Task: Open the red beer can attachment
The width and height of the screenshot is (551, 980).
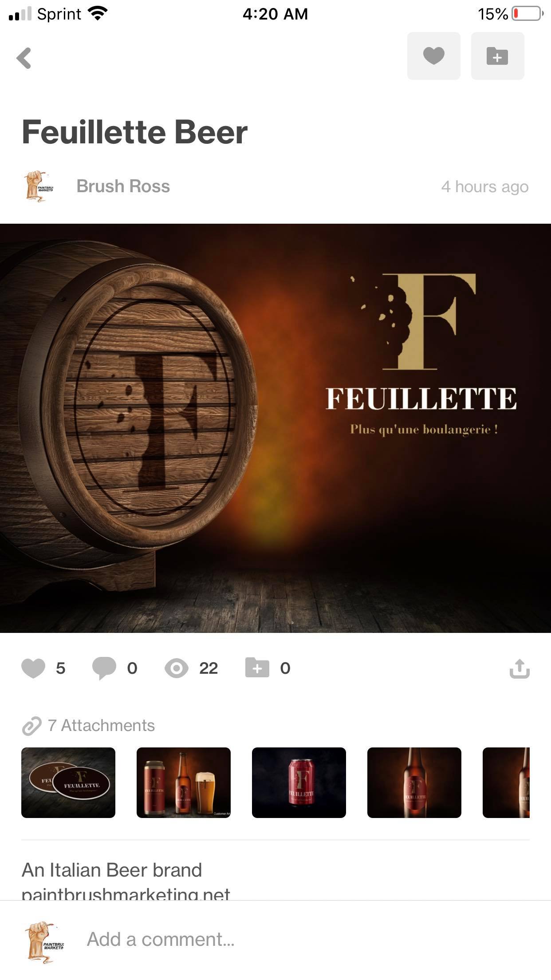Action: (299, 782)
